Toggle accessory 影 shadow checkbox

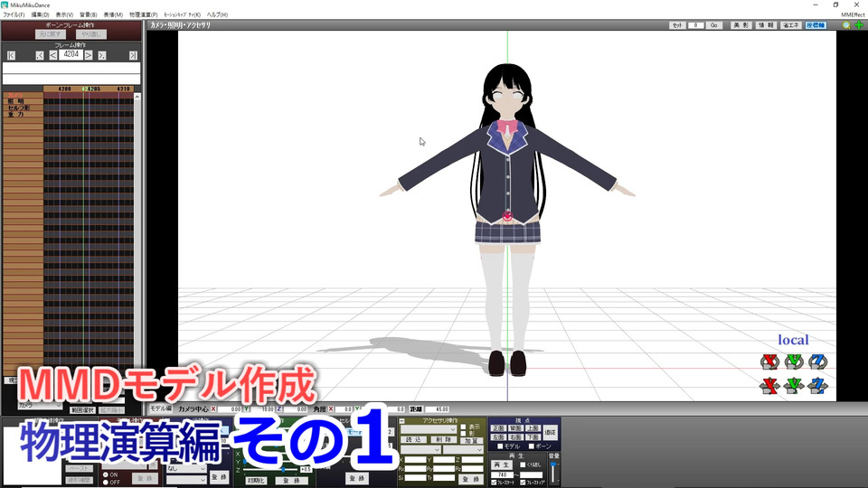463,434
